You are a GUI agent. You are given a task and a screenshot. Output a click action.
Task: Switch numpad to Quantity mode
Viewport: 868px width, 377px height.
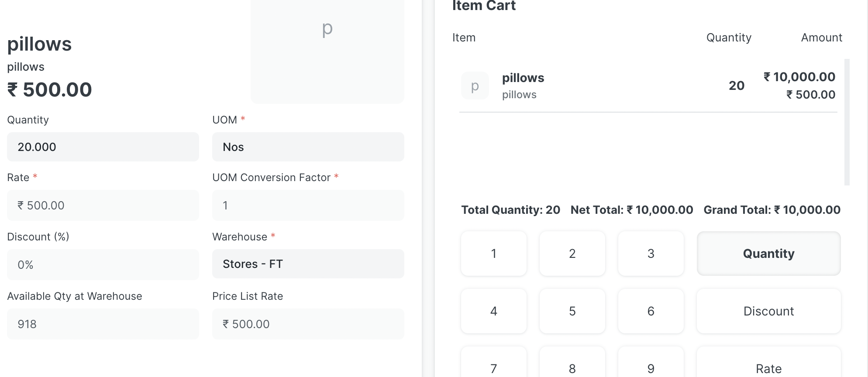(768, 254)
